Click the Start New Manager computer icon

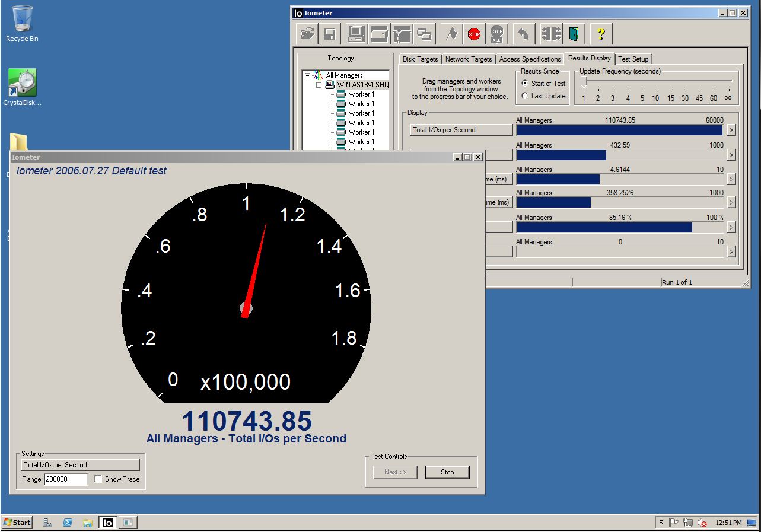pos(357,34)
